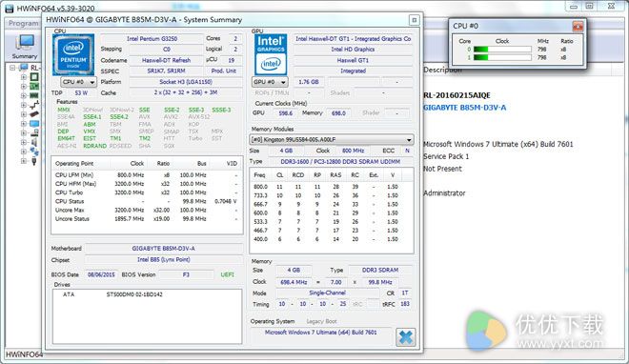Click the Uncore Status row

click(147, 219)
